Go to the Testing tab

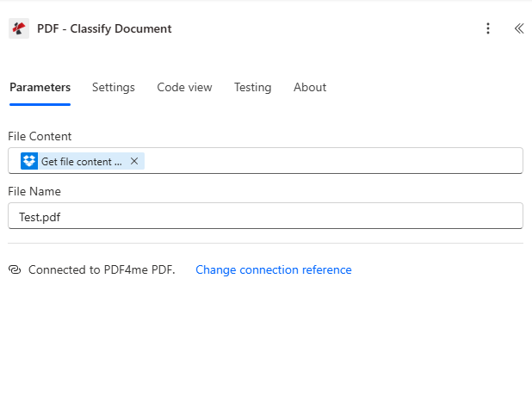coord(252,87)
